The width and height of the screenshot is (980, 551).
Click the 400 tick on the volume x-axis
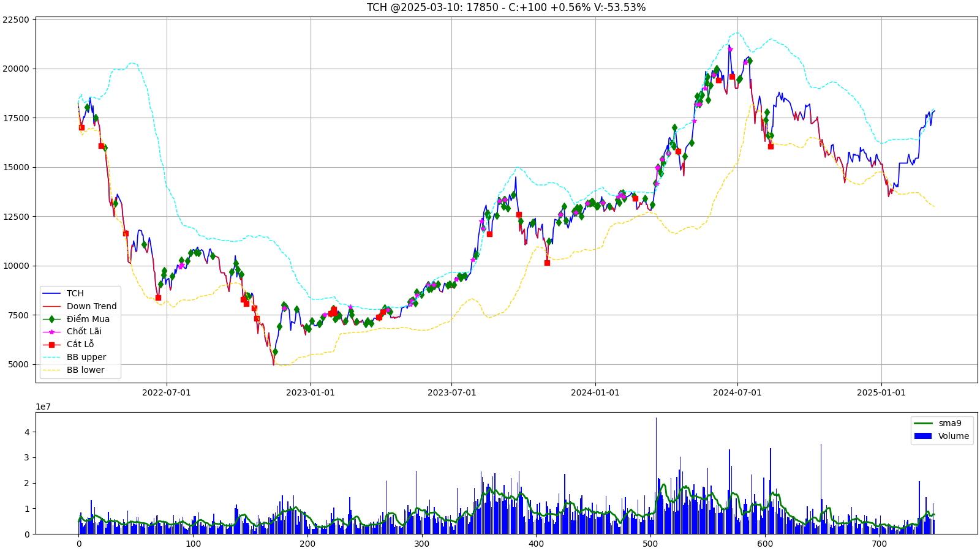[536, 544]
